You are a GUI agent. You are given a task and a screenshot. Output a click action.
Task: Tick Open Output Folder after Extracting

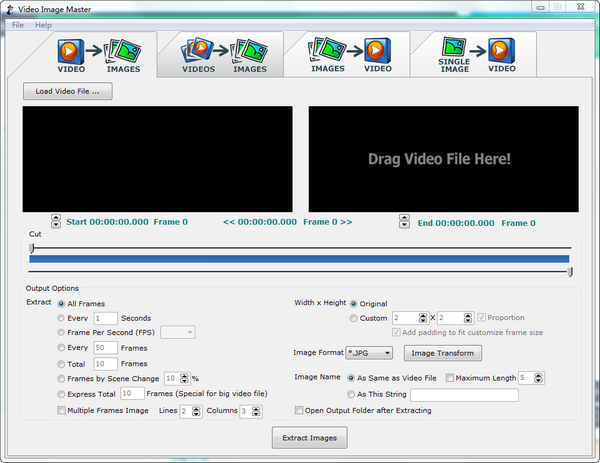[299, 410]
